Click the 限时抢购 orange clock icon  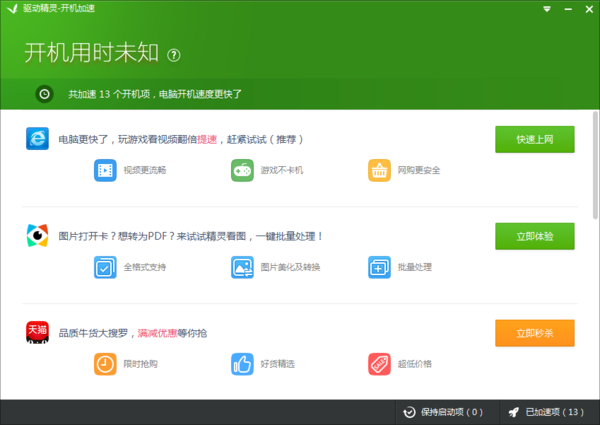(x=106, y=363)
